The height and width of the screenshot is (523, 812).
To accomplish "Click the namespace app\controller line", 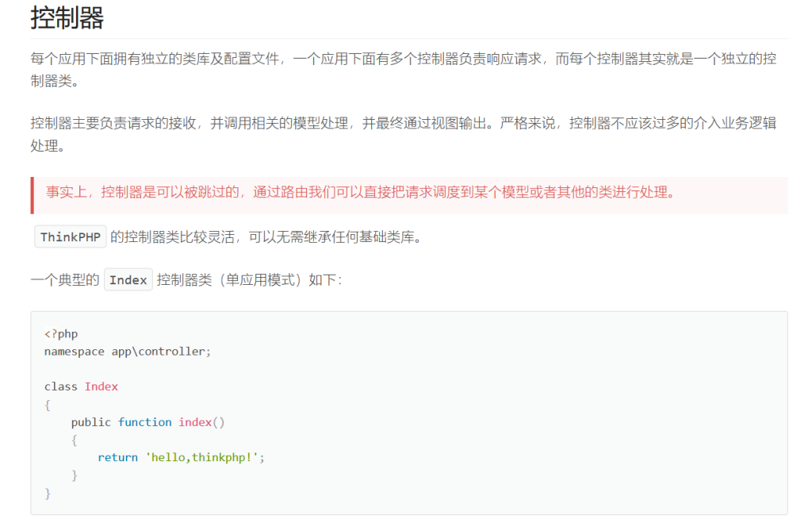I will pos(128,351).
